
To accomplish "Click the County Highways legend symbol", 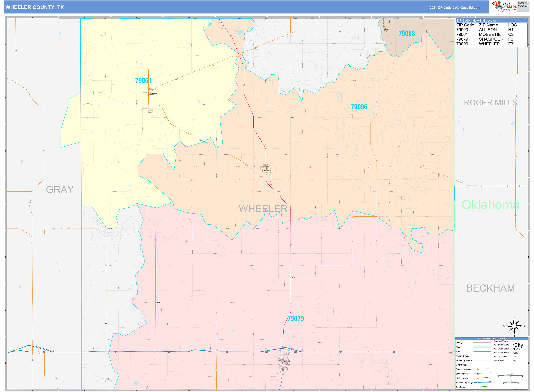I will coord(478,369).
